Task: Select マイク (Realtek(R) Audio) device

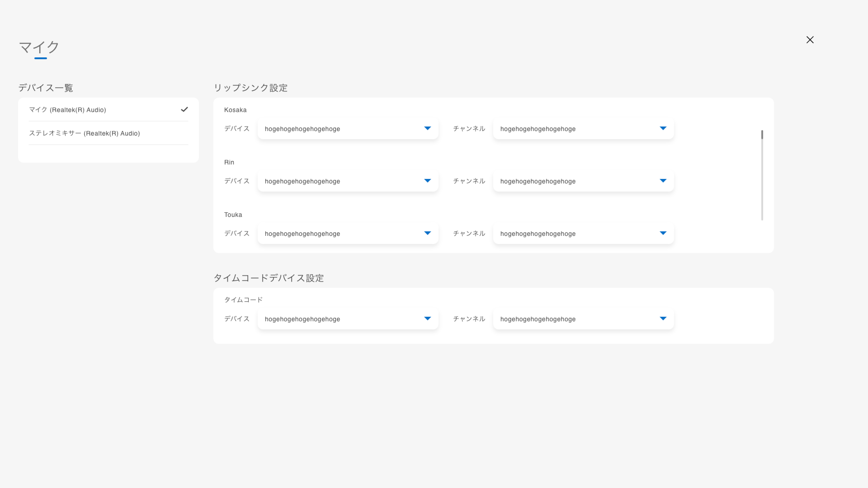Action: click(x=67, y=110)
